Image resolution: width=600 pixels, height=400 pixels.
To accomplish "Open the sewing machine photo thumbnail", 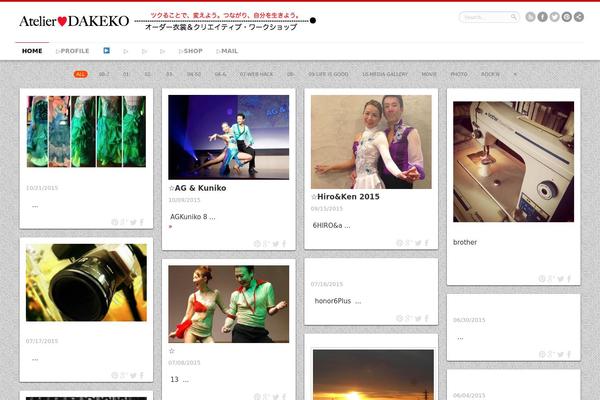I will pos(514,162).
